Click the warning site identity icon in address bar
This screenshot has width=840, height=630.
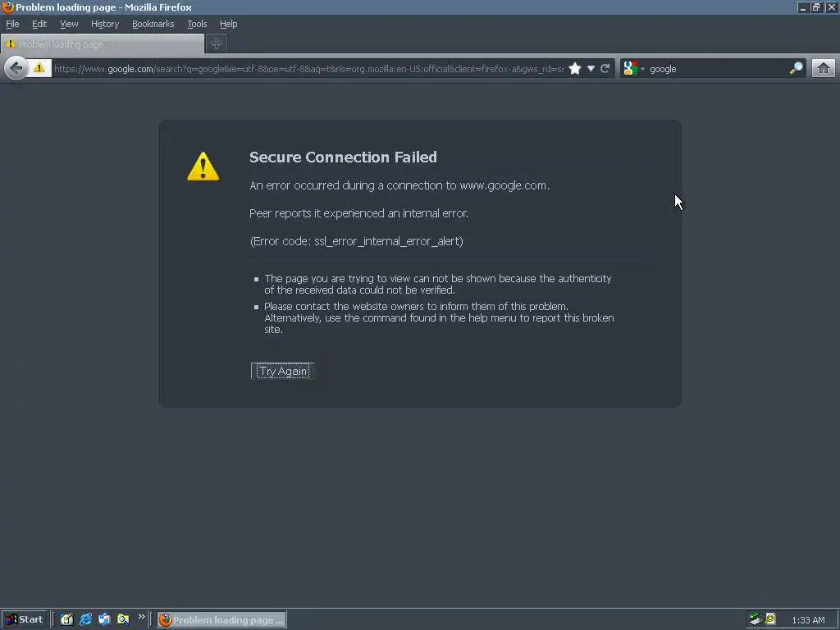[x=39, y=68]
